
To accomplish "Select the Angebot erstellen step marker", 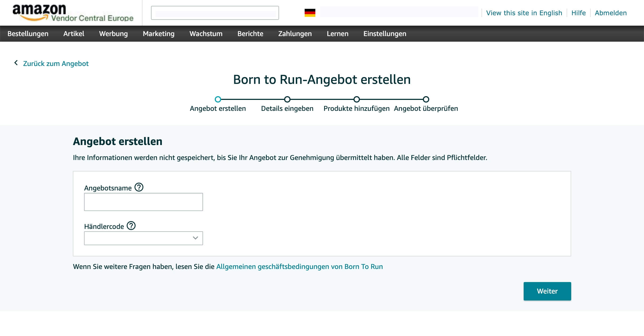I will (x=218, y=99).
